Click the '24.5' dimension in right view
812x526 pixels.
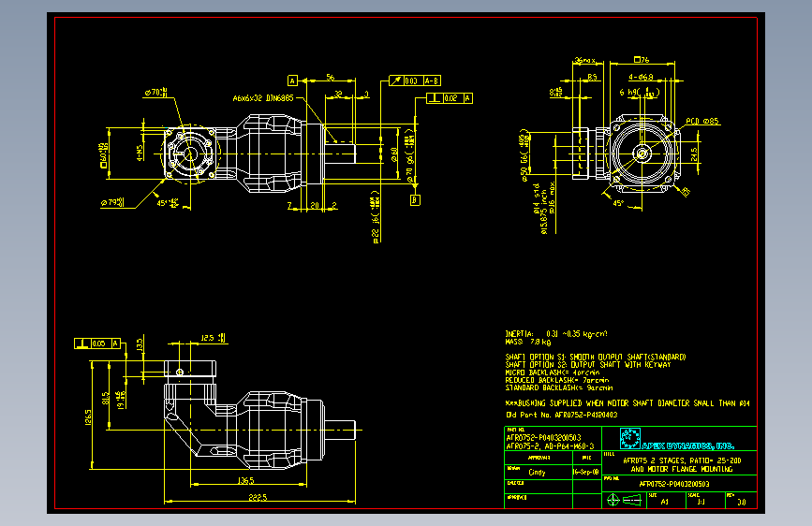tap(694, 154)
